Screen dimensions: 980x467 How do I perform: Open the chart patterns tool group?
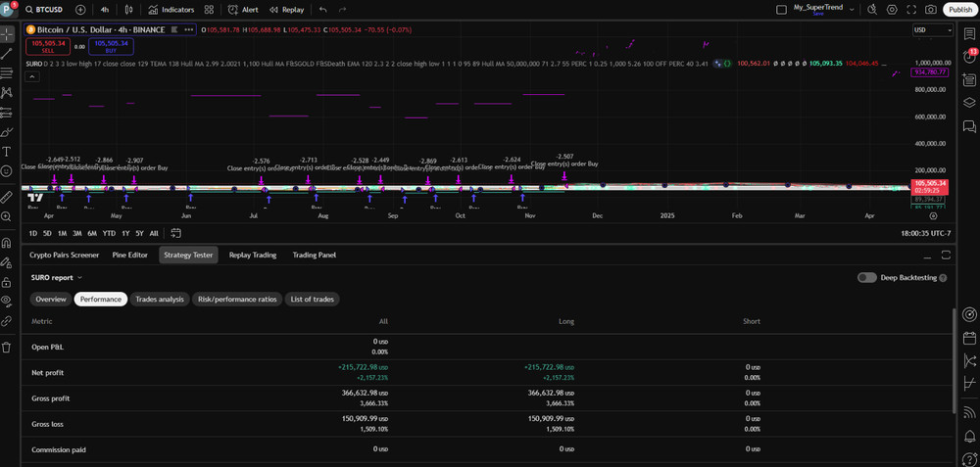point(7,92)
